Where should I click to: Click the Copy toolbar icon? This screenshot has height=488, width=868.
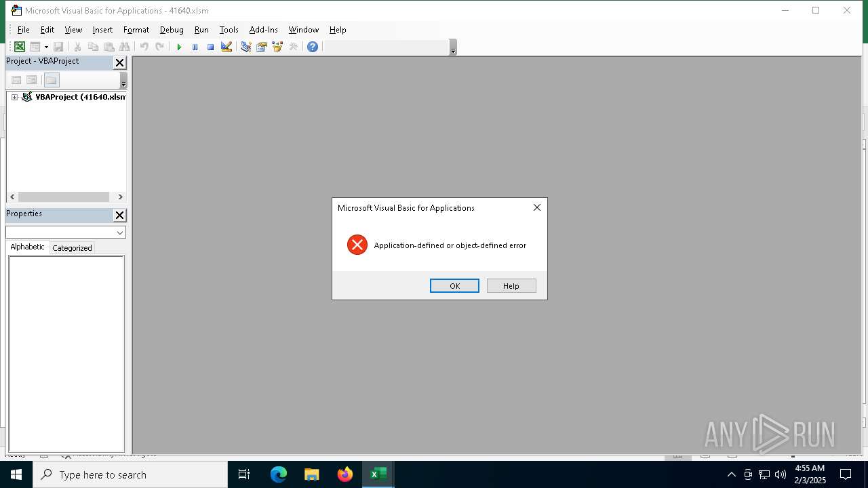[x=93, y=47]
